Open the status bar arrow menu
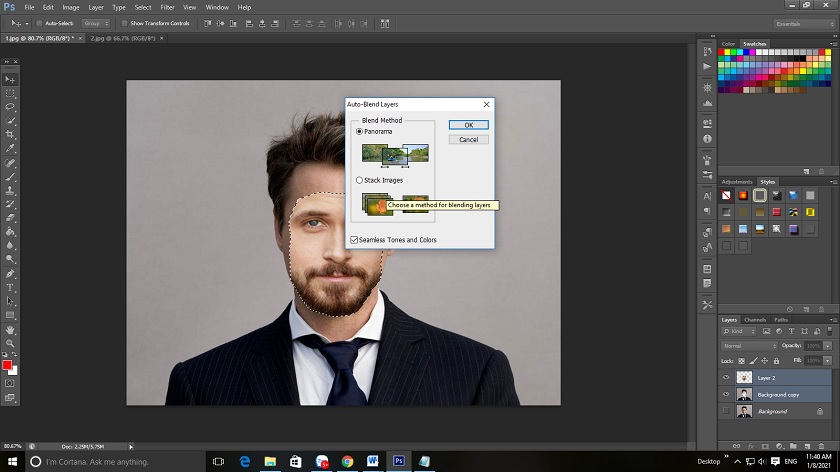The height and width of the screenshot is (472, 840). [131, 446]
